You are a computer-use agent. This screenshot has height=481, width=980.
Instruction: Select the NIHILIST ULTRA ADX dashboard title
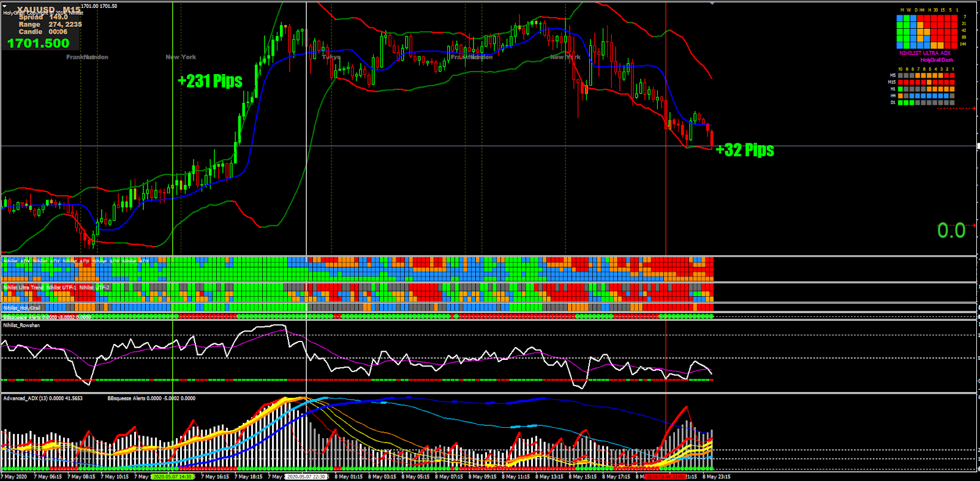click(x=925, y=53)
